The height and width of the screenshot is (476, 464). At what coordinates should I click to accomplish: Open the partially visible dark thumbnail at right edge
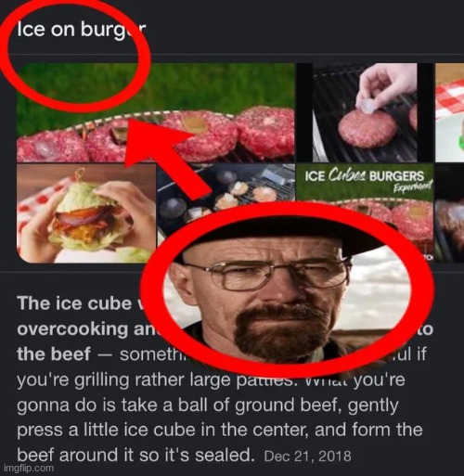click(x=449, y=213)
